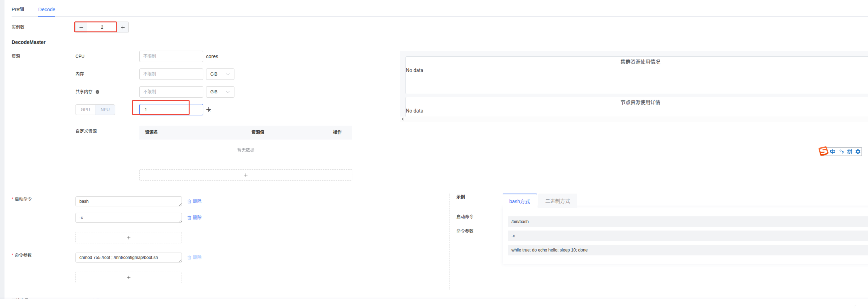Decrease instance count with minus button

pos(81,27)
